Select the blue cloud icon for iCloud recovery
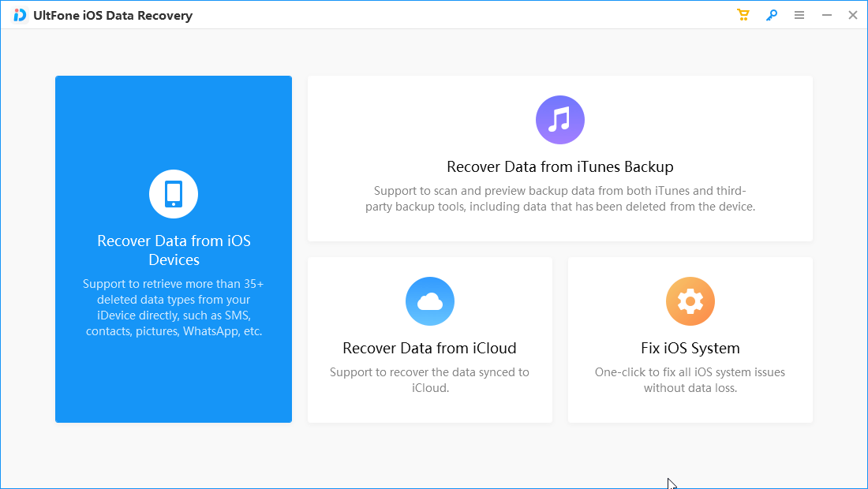 pyautogui.click(x=430, y=301)
